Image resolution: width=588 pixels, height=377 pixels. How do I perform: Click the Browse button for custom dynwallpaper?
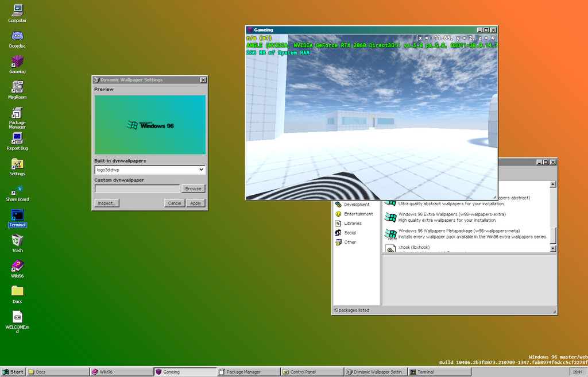[193, 188]
